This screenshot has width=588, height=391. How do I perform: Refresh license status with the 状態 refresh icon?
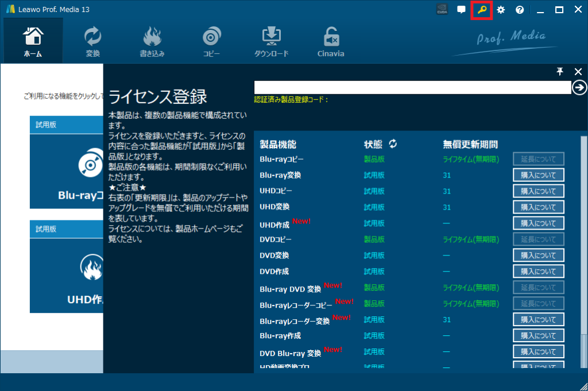[x=393, y=144]
